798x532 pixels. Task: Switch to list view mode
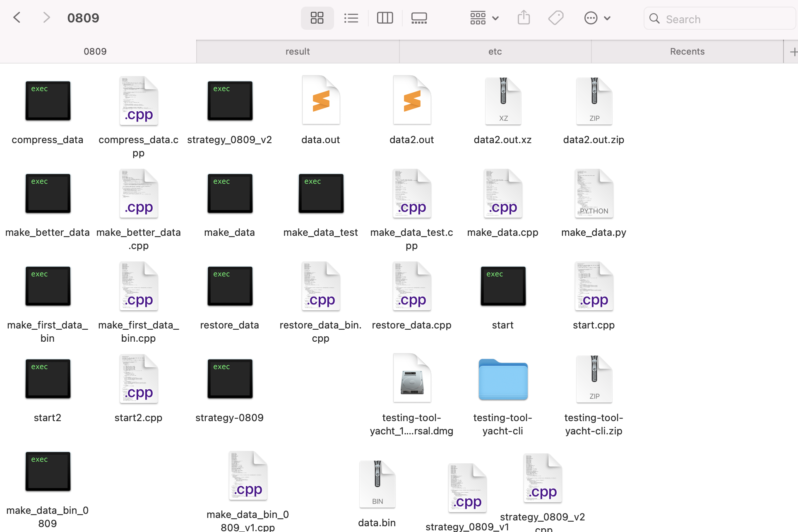(351, 18)
